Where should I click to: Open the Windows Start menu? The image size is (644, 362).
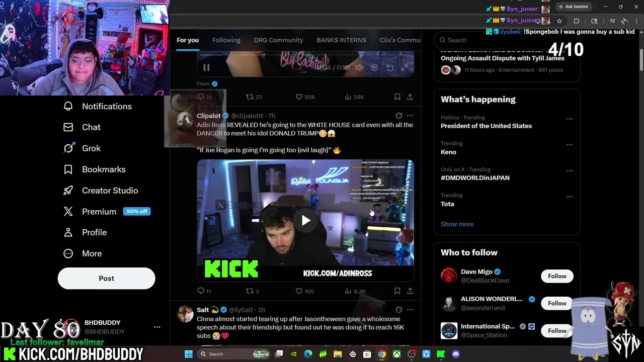(x=188, y=354)
